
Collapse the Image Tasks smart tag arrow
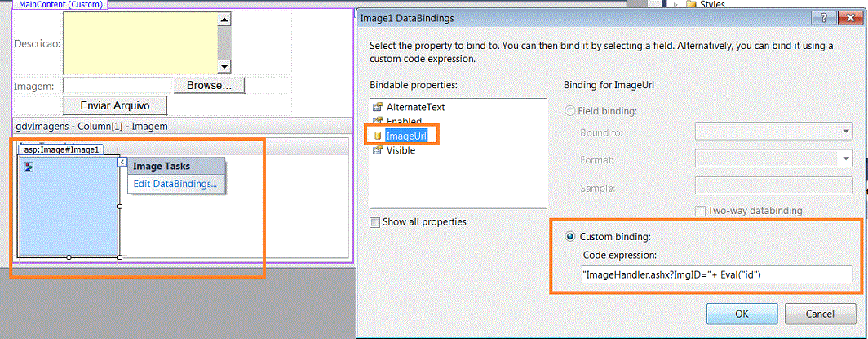[x=122, y=162]
